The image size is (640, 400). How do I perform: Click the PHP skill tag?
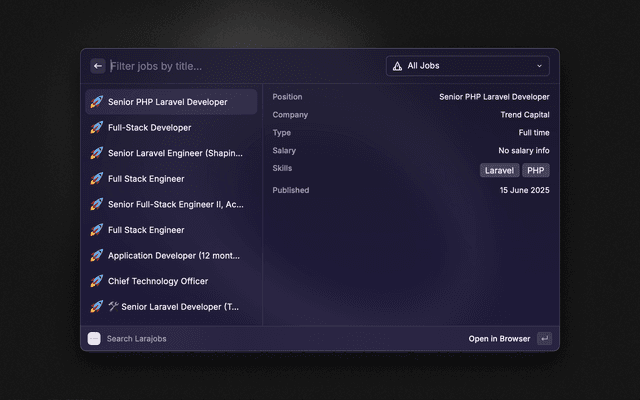(535, 171)
